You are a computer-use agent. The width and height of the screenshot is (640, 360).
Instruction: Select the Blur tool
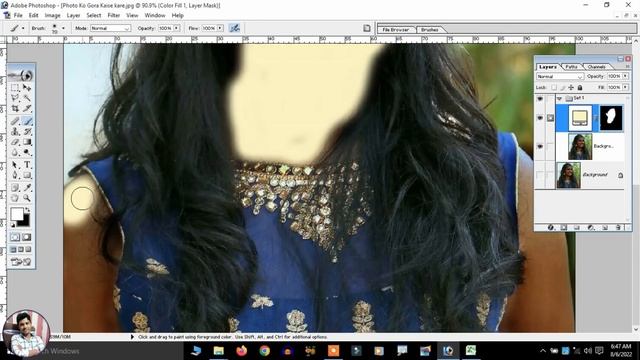point(15,152)
